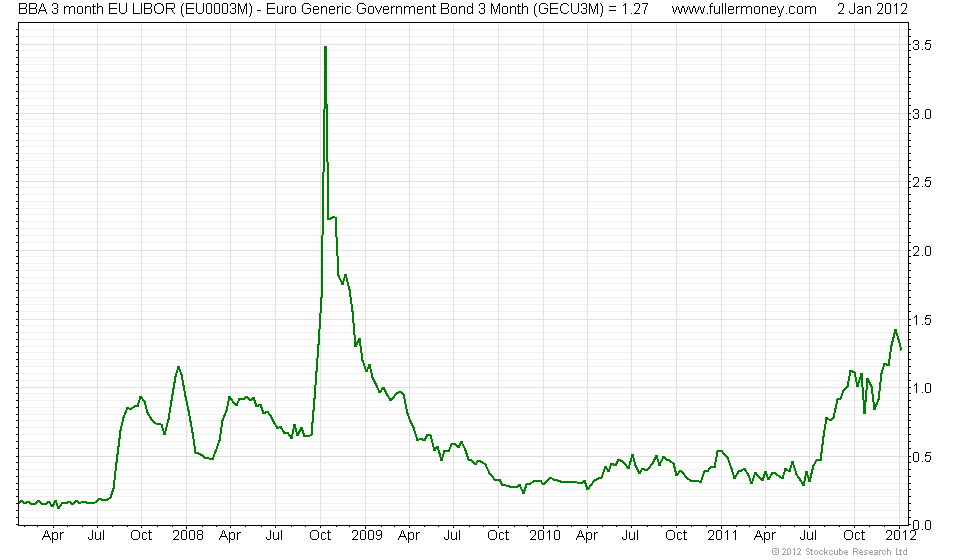The image size is (960, 560).
Task: Click the Oct label just before 2012
Action: pyautogui.click(x=854, y=536)
